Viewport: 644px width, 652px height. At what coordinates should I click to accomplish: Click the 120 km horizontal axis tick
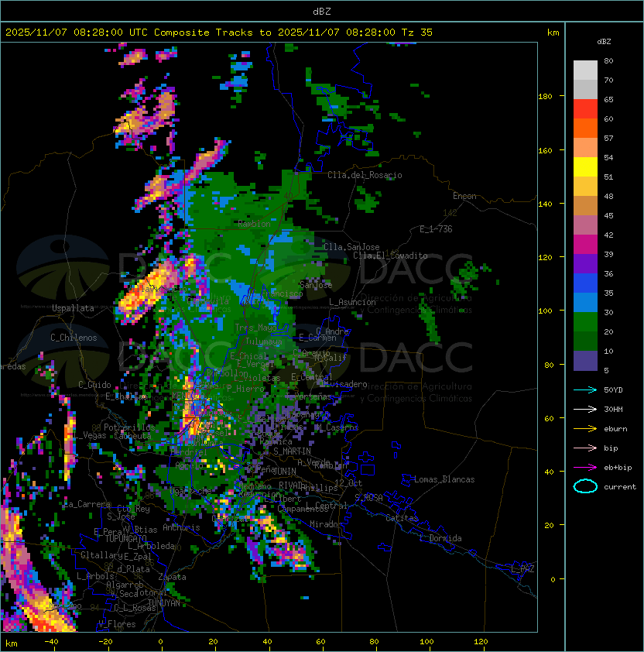[x=481, y=642]
